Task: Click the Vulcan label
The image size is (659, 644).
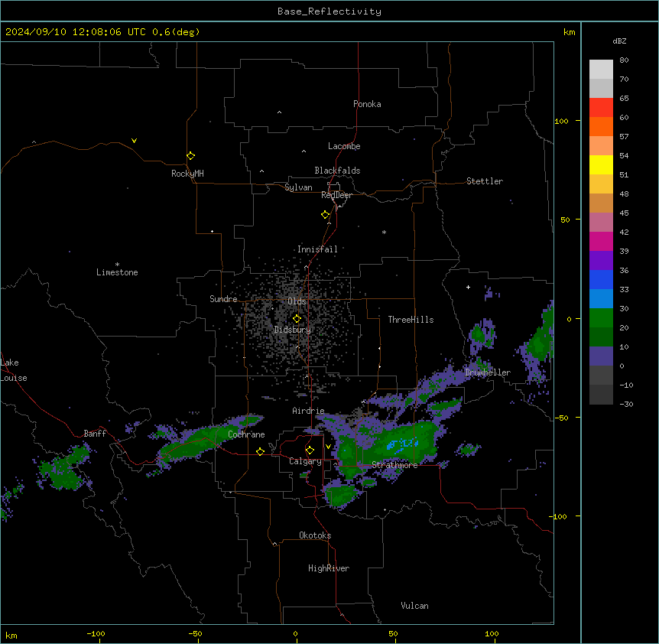Action: (414, 606)
